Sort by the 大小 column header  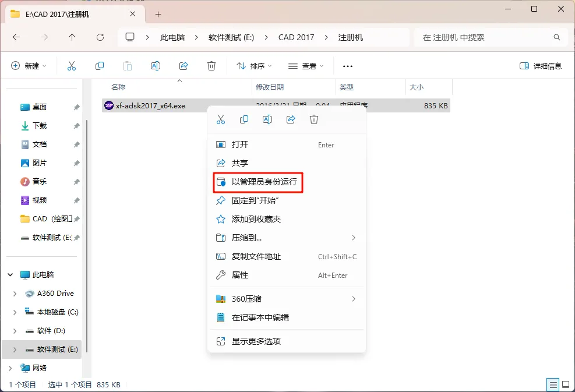pyautogui.click(x=416, y=87)
